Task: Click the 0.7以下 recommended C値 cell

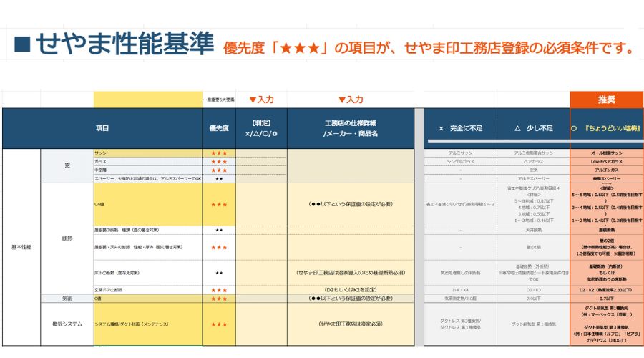Action: pos(607,299)
